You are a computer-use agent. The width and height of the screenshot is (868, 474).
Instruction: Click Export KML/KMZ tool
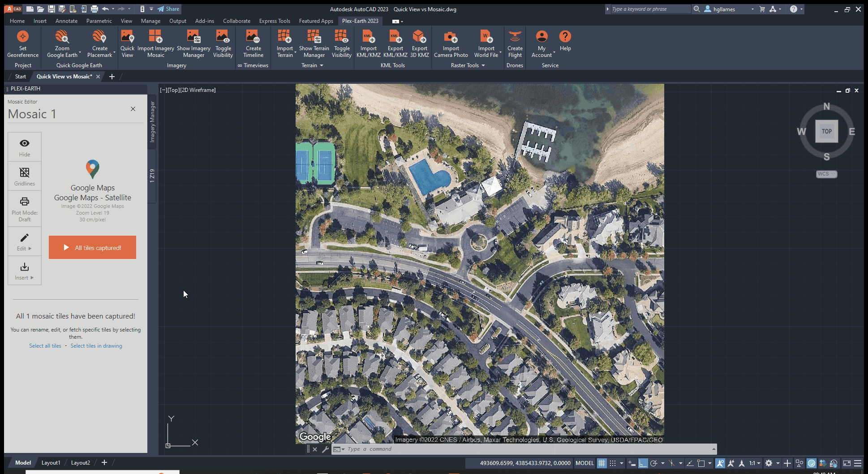[395, 44]
